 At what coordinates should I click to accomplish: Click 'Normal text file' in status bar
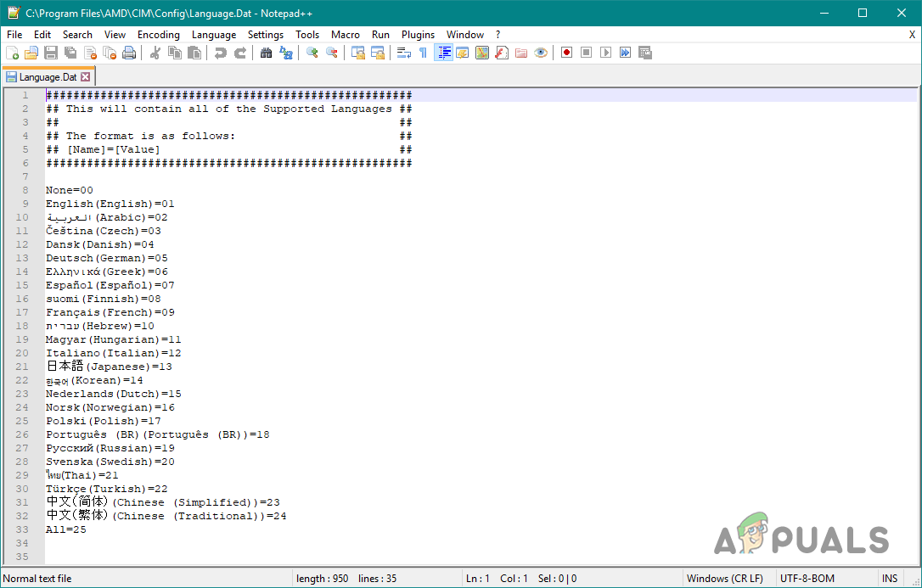pos(37,579)
